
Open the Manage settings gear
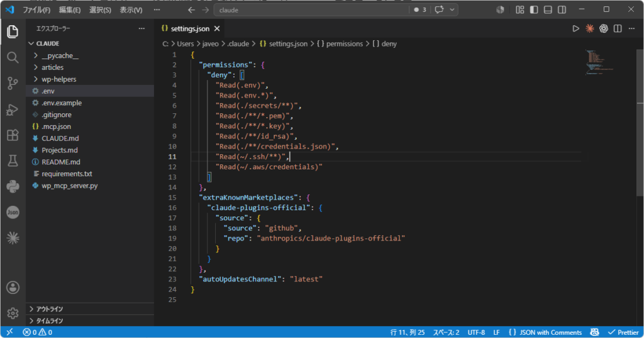click(13, 313)
